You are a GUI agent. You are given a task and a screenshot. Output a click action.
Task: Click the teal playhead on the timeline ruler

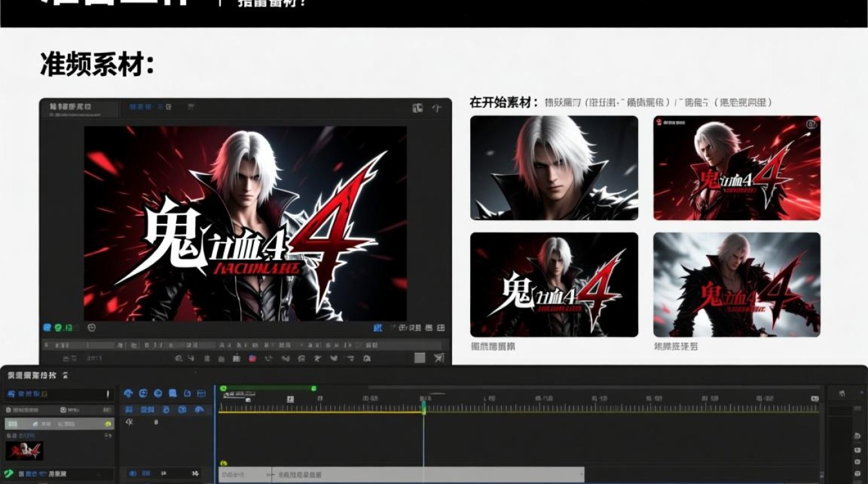pyautogui.click(x=424, y=407)
